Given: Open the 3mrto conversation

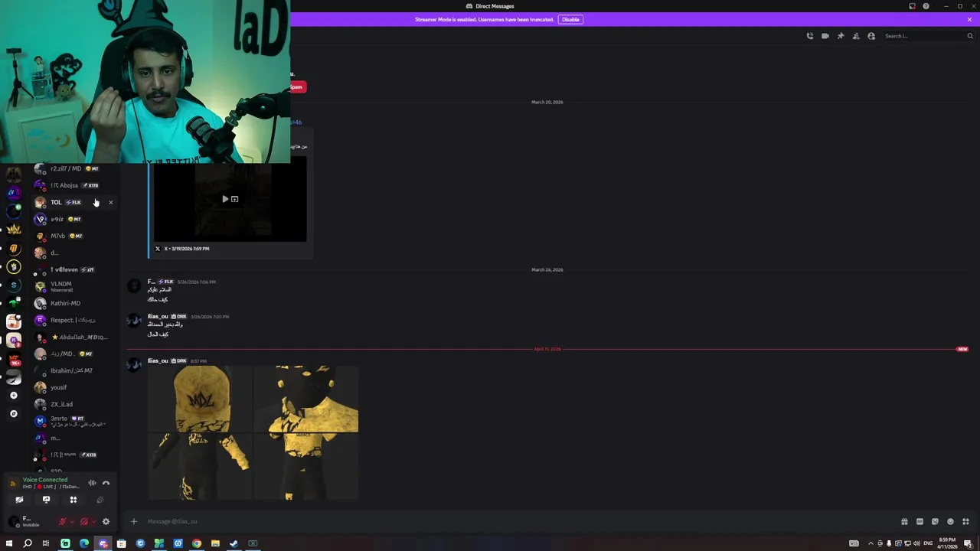Looking at the screenshot, I should pyautogui.click(x=73, y=421).
